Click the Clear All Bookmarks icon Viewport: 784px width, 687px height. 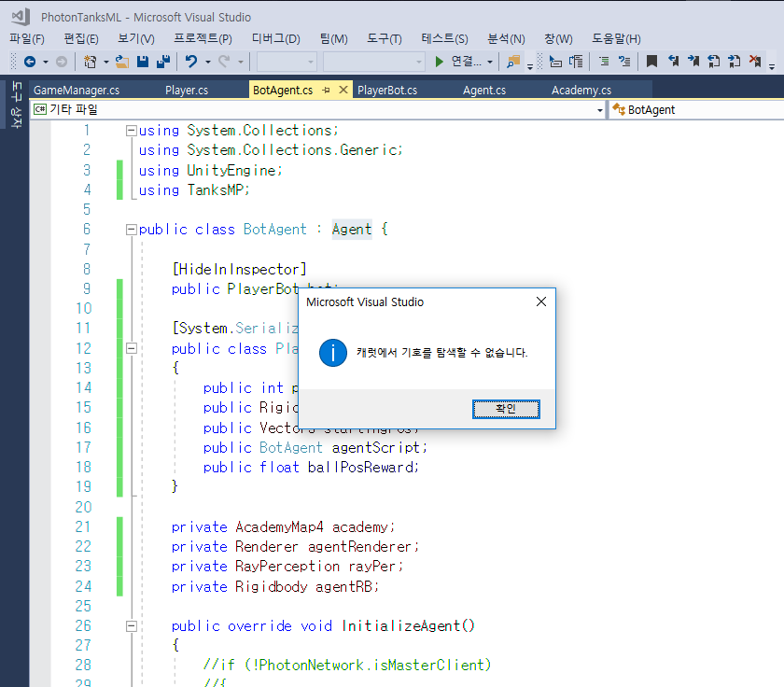tap(754, 63)
